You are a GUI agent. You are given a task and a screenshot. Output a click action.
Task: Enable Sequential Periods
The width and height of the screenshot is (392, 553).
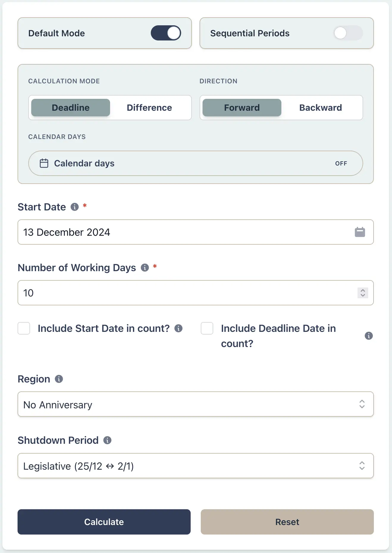(348, 33)
